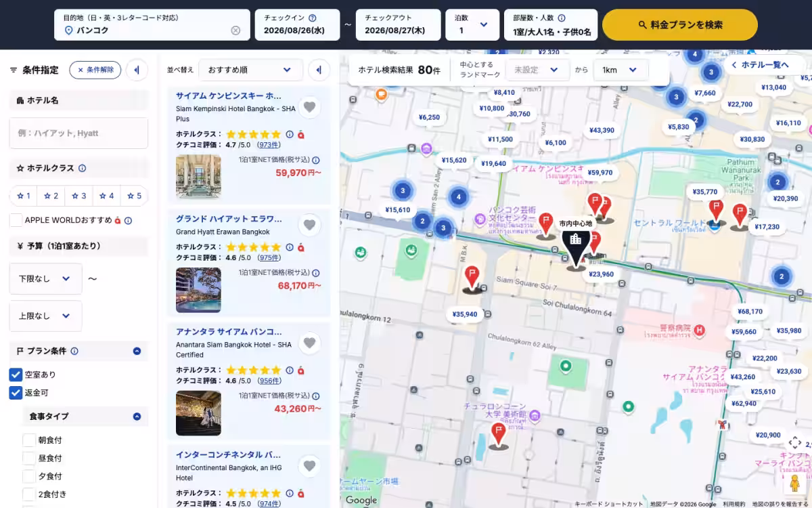Screen dimensions: 812x508
Task: Select 5-star hotel class filter
Action: pyautogui.click(x=134, y=196)
